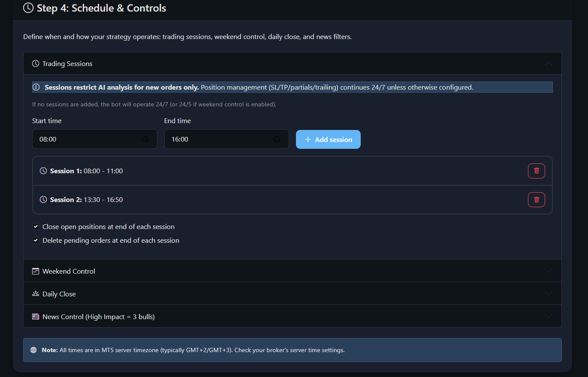Toggle Close open positions at session end
The image size is (588, 377).
tap(36, 226)
